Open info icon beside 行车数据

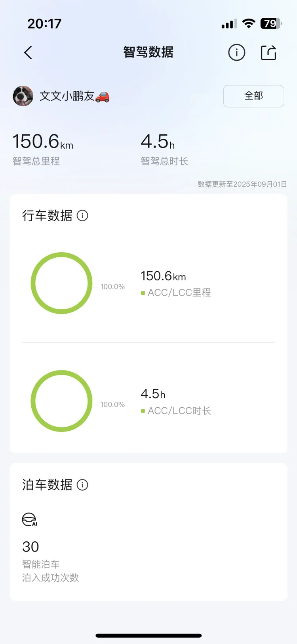click(82, 216)
